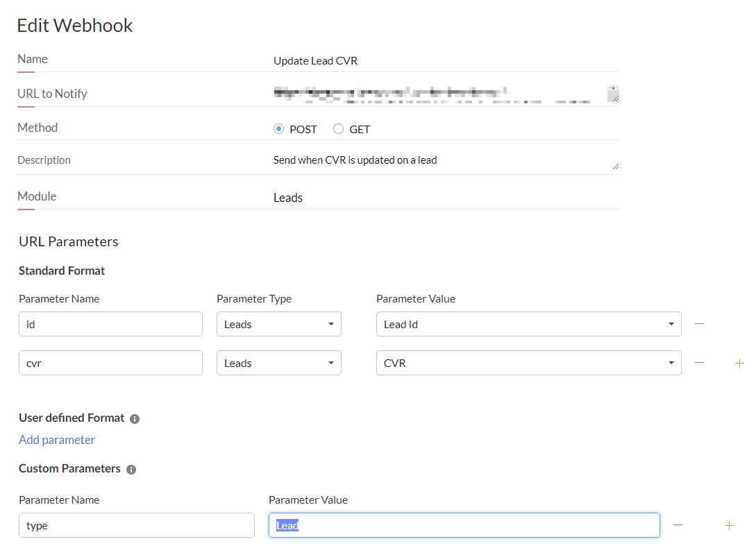Select the POST method radio button
This screenshot has height=555, width=756.
click(280, 128)
